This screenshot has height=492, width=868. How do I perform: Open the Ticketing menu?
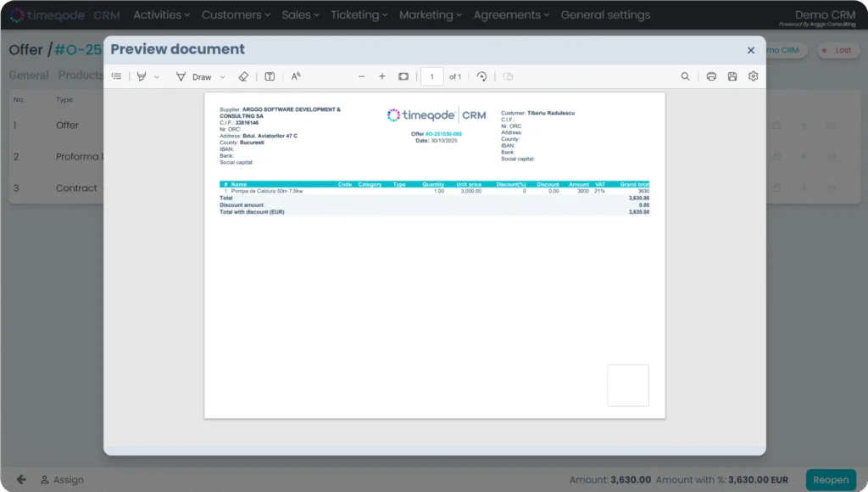pyautogui.click(x=360, y=14)
